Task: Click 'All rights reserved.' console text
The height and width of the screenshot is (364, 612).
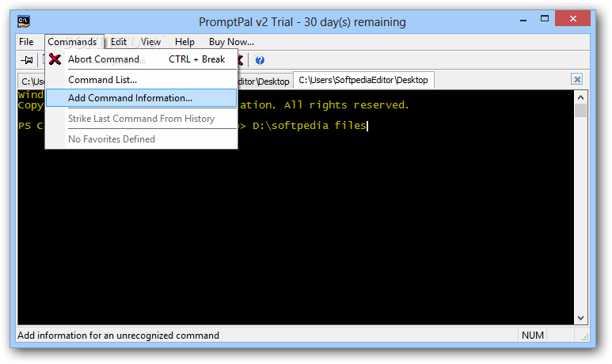Action: pyautogui.click(x=346, y=105)
